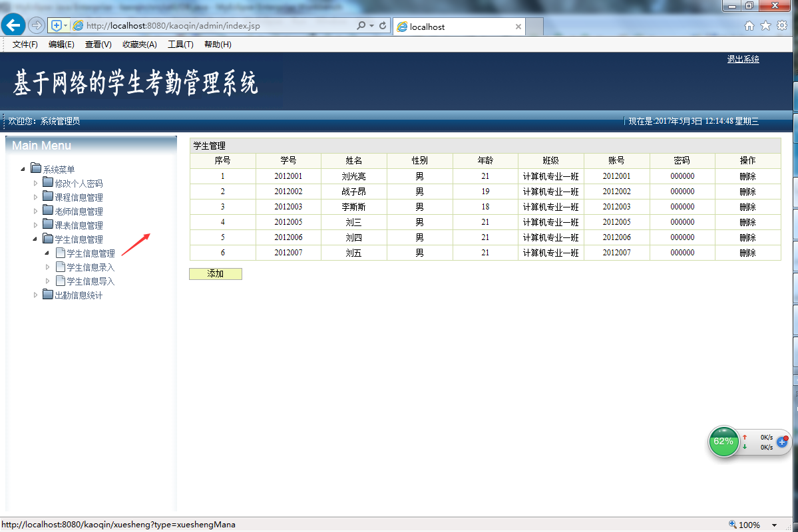
Task: Delete student 刘光亮
Action: (747, 176)
